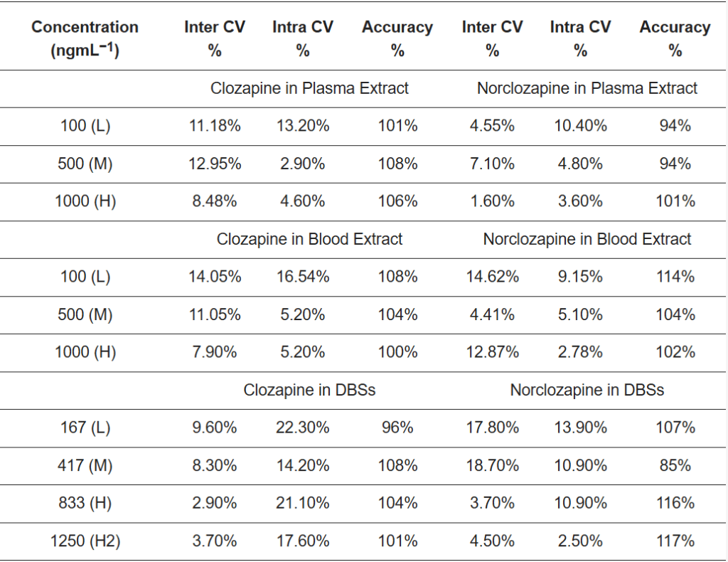
Task: Select the Norclozapine in Plasma Extract heading
Action: 587,88
